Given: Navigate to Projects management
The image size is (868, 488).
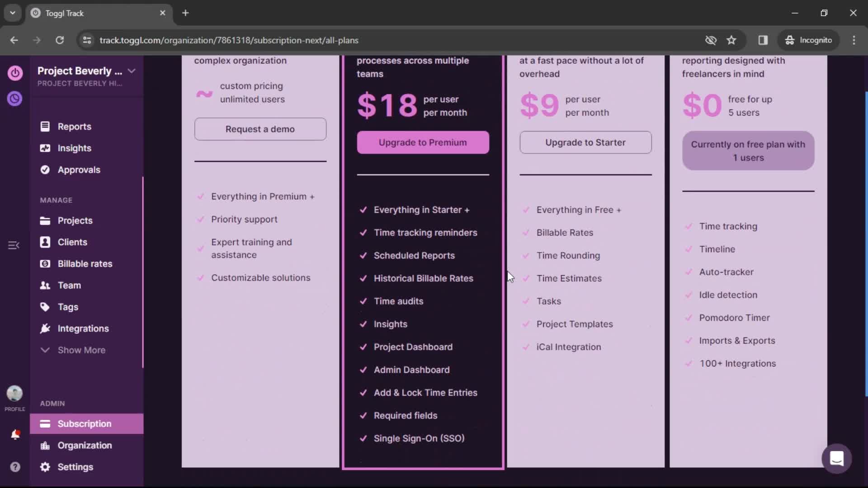Looking at the screenshot, I should [x=75, y=221].
